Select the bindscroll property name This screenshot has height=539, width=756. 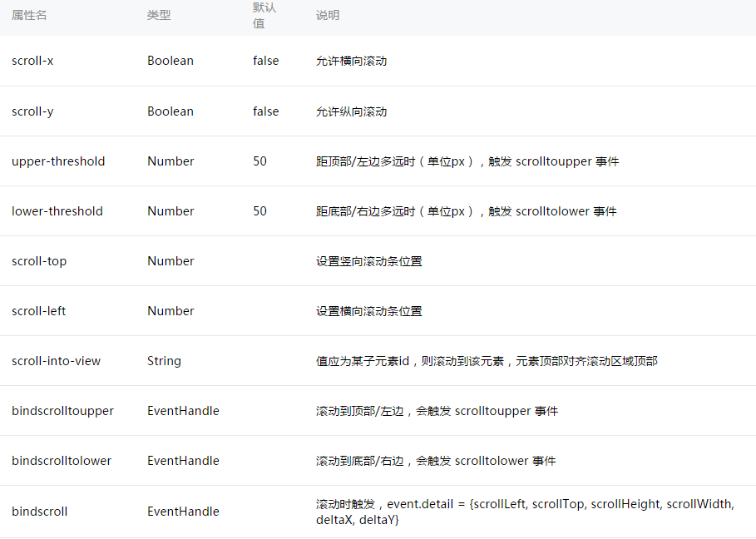[x=40, y=512]
